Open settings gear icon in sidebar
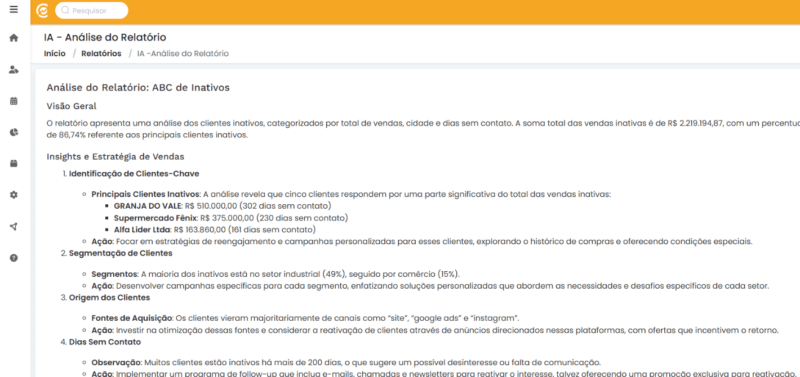Screen dimensions: 800x377 point(14,195)
